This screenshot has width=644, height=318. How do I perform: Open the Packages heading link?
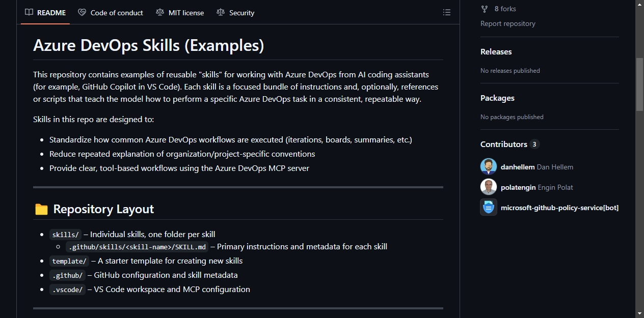[x=497, y=98]
